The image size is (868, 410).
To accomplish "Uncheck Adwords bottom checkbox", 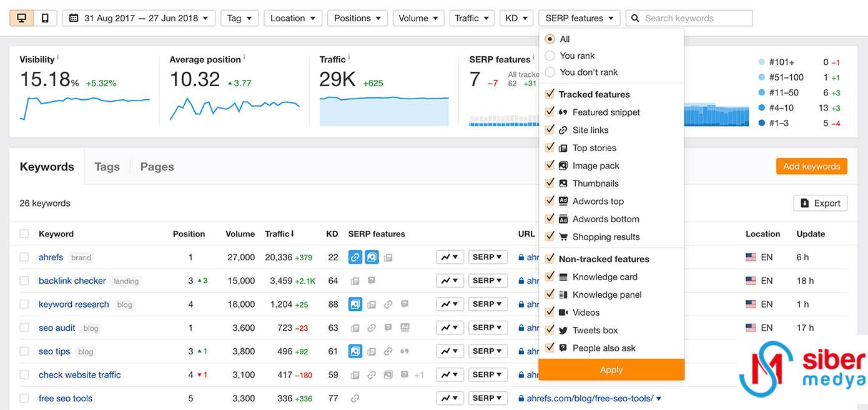I will click(550, 218).
